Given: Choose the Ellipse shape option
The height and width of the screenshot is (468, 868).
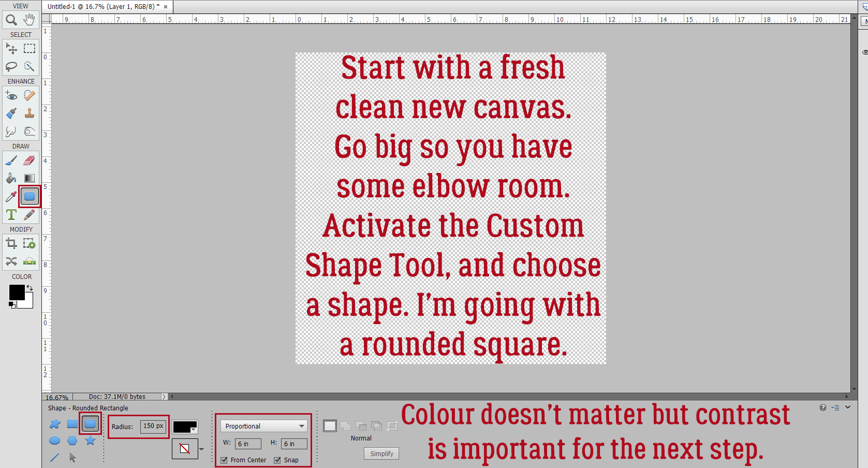Looking at the screenshot, I should click(x=55, y=441).
